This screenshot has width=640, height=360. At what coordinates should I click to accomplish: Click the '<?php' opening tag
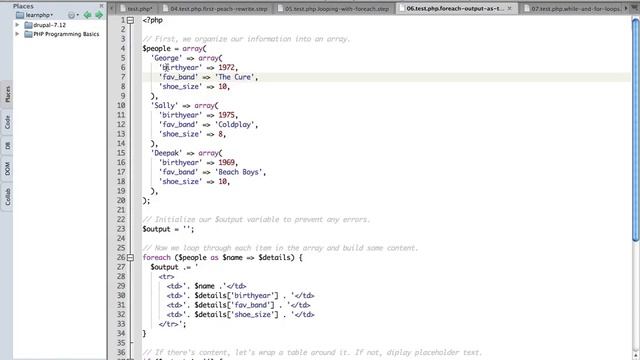pyautogui.click(x=153, y=20)
